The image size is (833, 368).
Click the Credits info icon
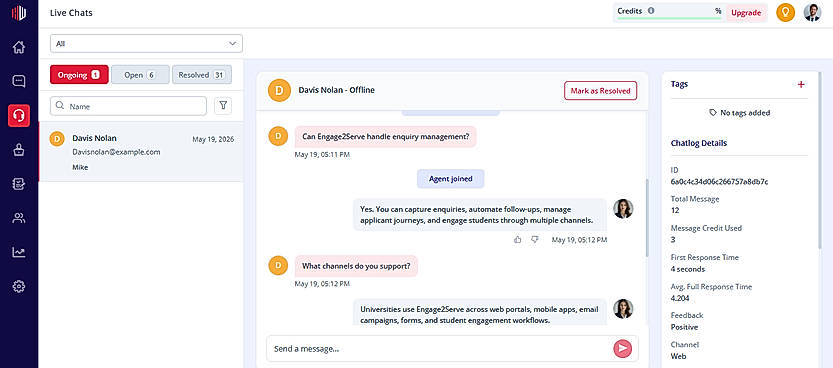tap(651, 10)
